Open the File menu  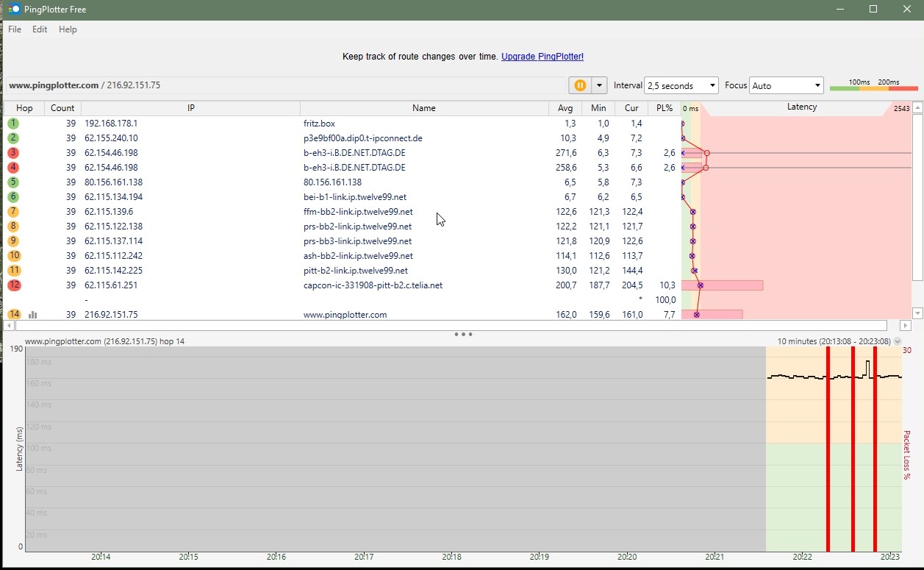pyautogui.click(x=15, y=29)
